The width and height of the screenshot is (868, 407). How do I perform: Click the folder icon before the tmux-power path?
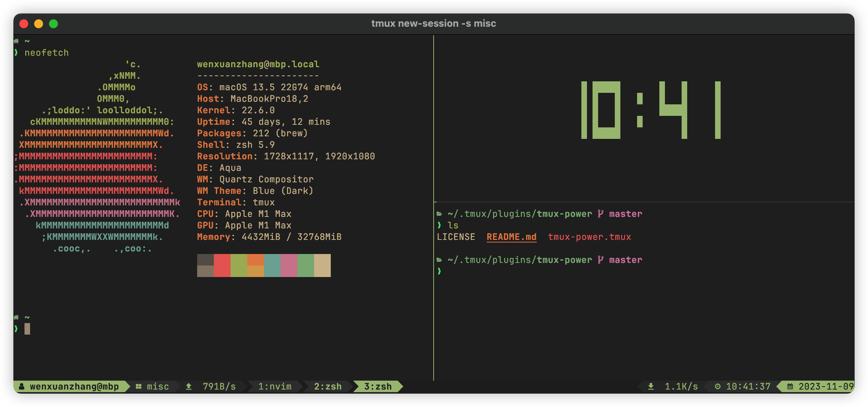(x=439, y=214)
